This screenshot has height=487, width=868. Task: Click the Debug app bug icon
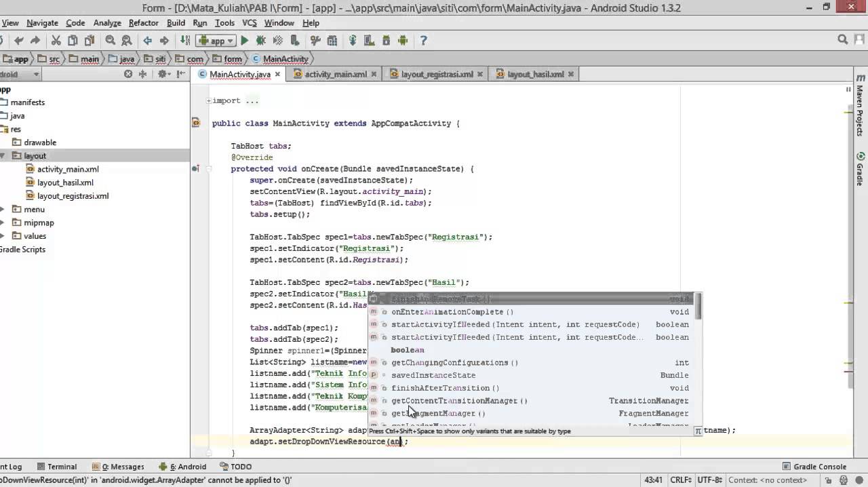[x=260, y=41]
